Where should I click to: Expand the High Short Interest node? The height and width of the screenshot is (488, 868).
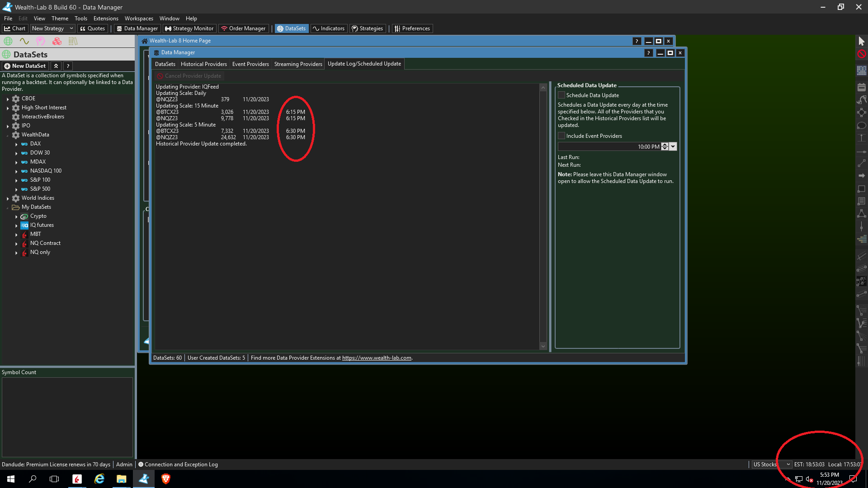pyautogui.click(x=8, y=108)
